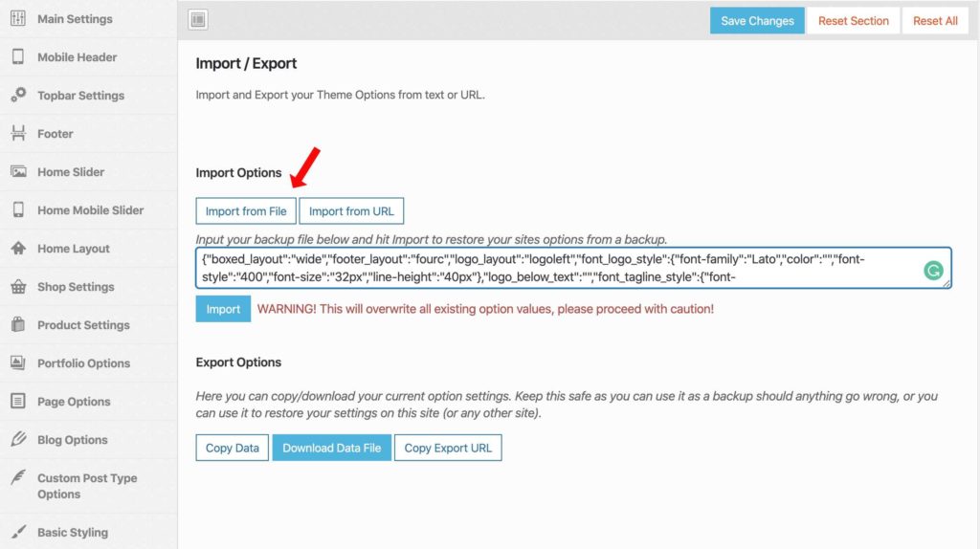The width and height of the screenshot is (980, 549).
Task: Click Copy Export URL
Action: tap(448, 448)
